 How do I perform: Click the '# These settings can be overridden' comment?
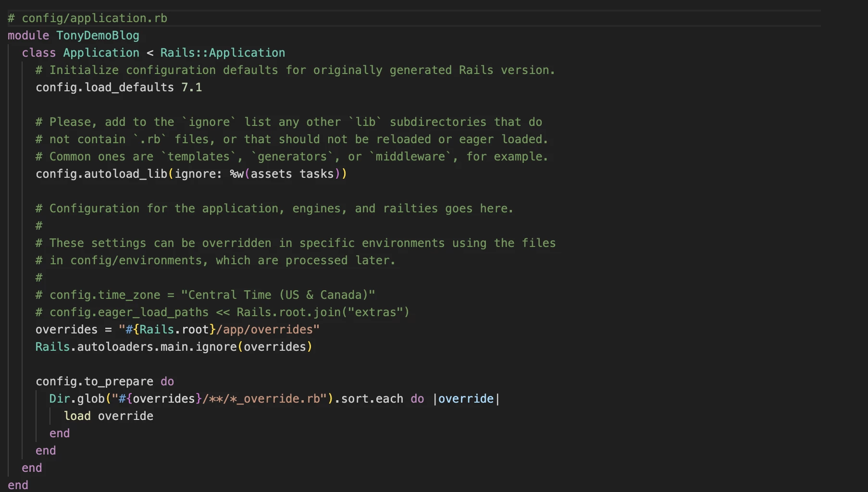(296, 243)
